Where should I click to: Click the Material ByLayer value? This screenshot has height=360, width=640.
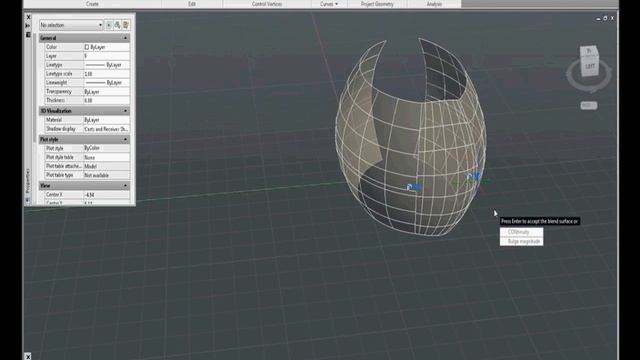point(106,120)
